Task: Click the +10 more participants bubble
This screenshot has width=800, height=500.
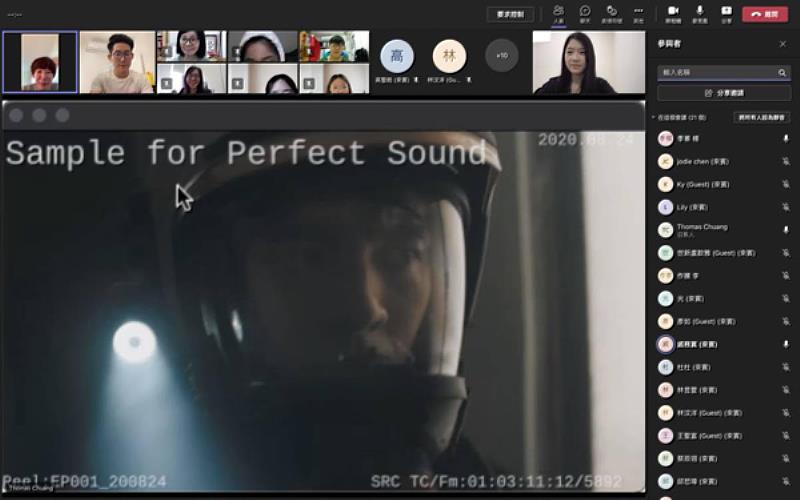Action: coord(501,55)
